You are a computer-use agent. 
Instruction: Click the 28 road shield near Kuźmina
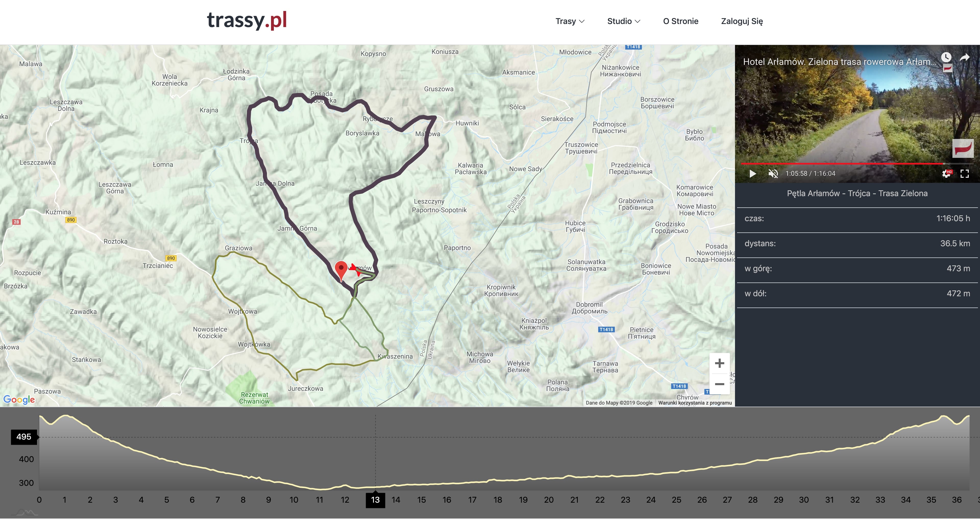pos(16,222)
